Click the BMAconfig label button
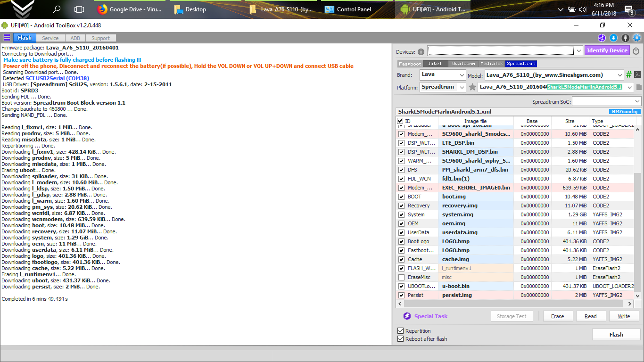644x362 pixels. pyautogui.click(x=625, y=112)
